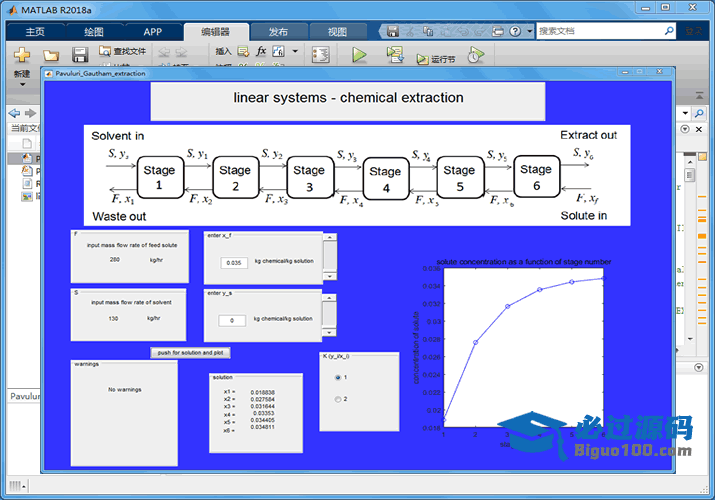
Task: Click quick-access switch windows icon
Action: tap(498, 31)
